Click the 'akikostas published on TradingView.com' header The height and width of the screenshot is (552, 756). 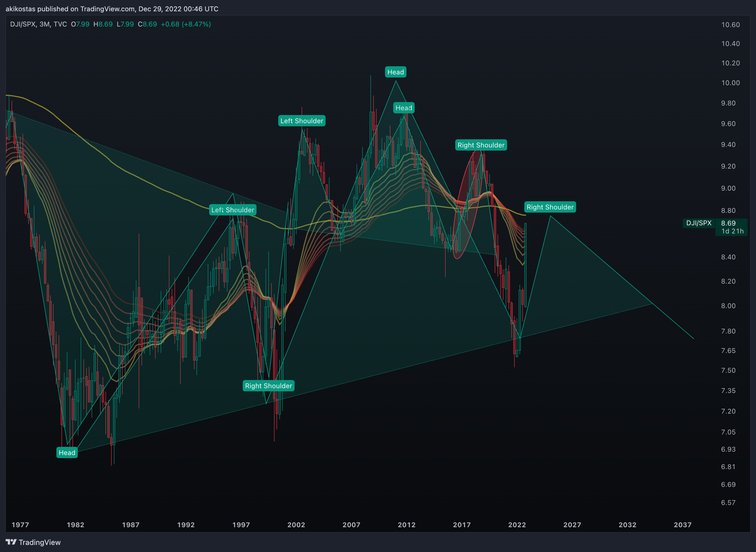[112, 9]
